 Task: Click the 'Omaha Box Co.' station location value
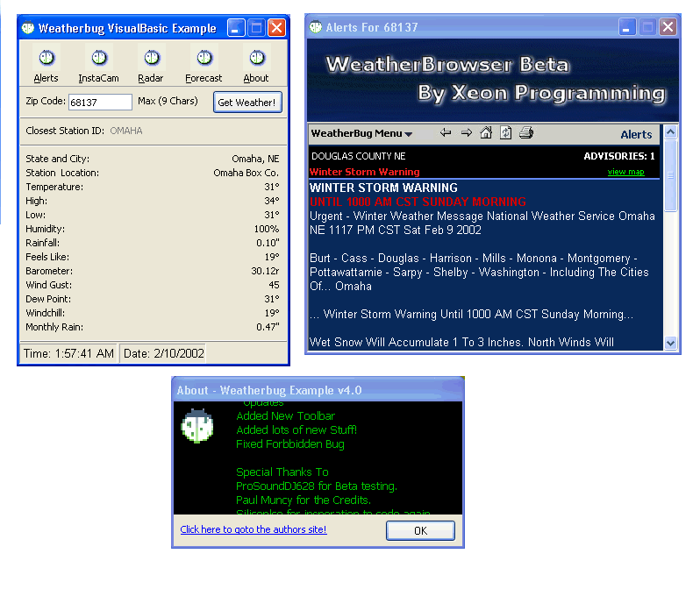[246, 173]
